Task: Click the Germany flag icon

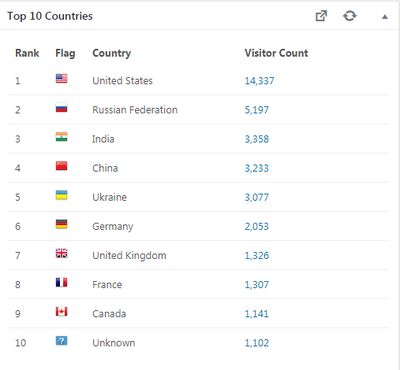Action: [x=61, y=224]
